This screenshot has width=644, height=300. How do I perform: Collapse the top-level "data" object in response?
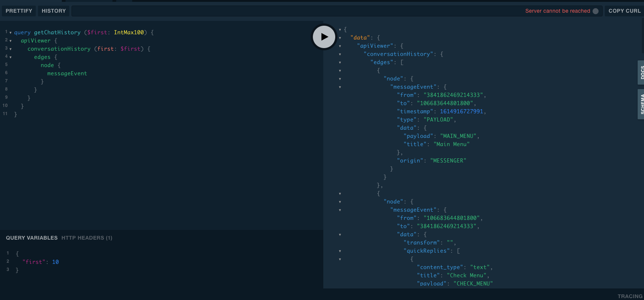pos(340,38)
